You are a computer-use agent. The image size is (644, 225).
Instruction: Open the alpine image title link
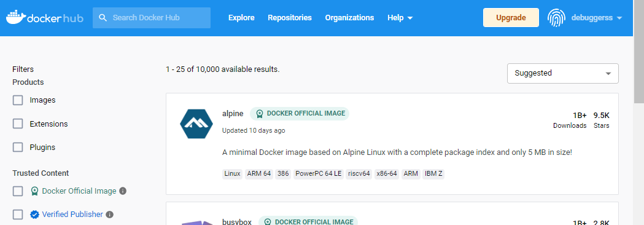coord(233,114)
